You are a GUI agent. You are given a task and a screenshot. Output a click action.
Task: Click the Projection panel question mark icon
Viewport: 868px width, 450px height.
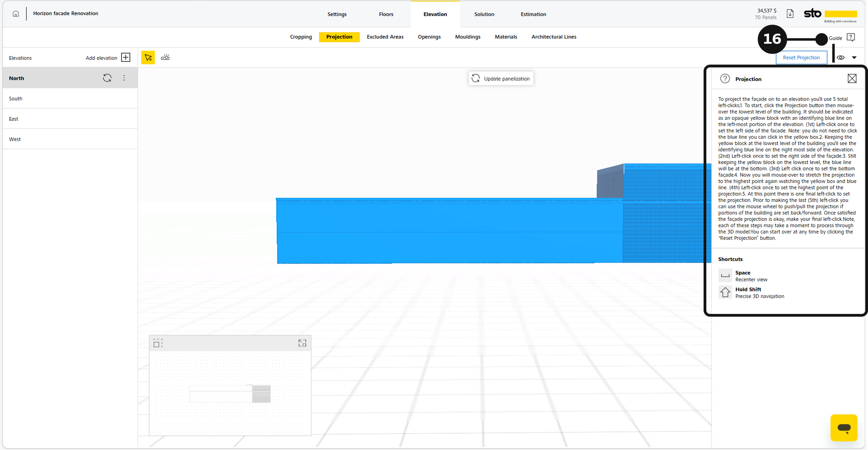coord(725,79)
